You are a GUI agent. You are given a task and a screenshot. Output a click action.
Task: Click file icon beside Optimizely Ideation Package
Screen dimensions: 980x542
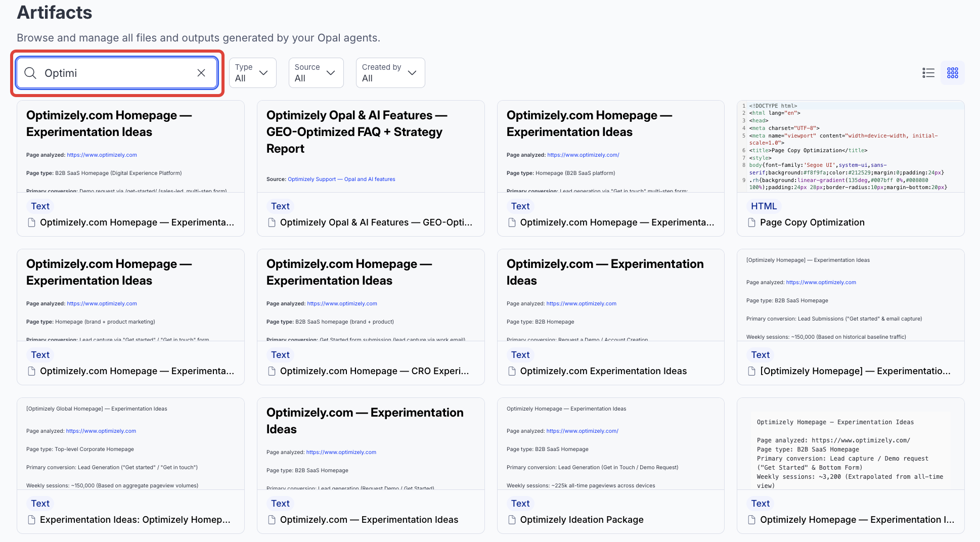(x=512, y=520)
